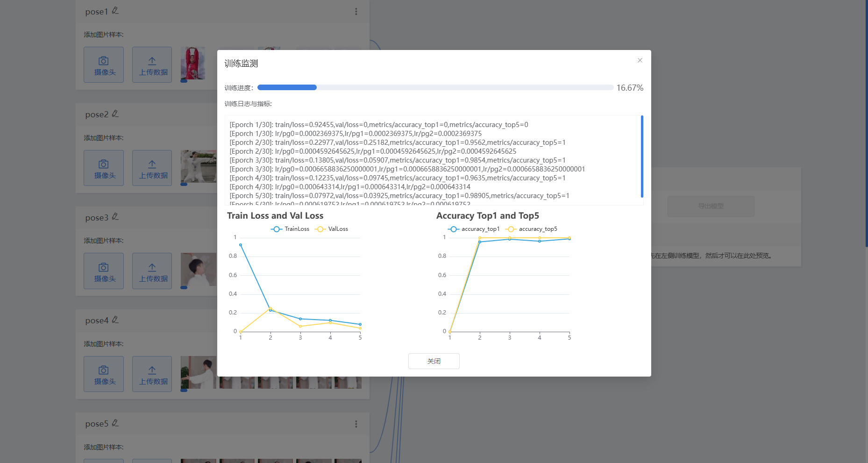Open camera capture for pose3
The image size is (868, 463).
pos(104,271)
